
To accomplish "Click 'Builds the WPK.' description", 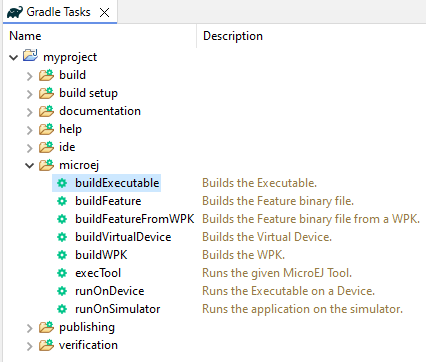I will [x=244, y=255].
